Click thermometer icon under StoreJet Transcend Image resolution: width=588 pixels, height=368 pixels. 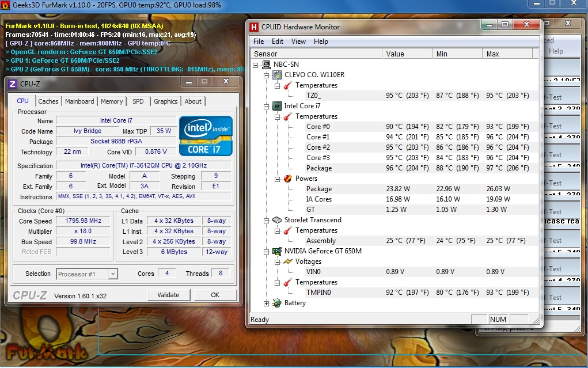(287, 230)
